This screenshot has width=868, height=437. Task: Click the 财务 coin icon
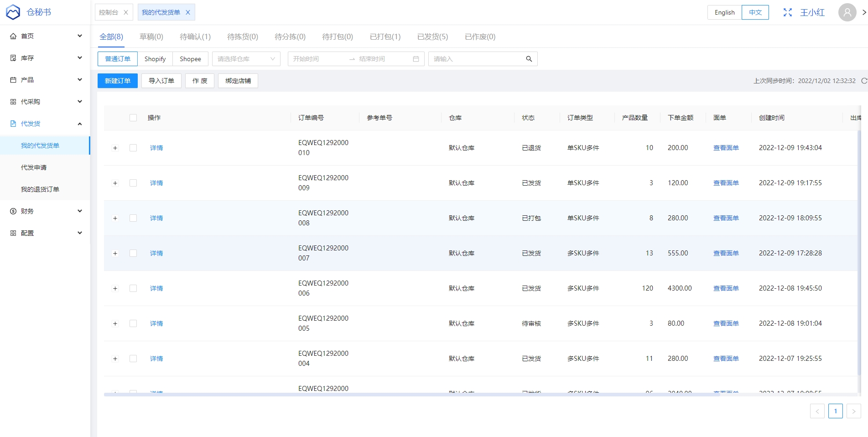(x=13, y=211)
